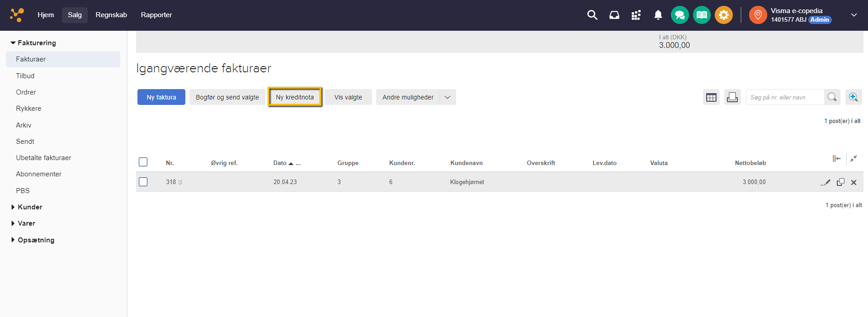Expand the Kunder section in sidebar
The height and width of the screenshot is (317, 868).
click(x=30, y=207)
